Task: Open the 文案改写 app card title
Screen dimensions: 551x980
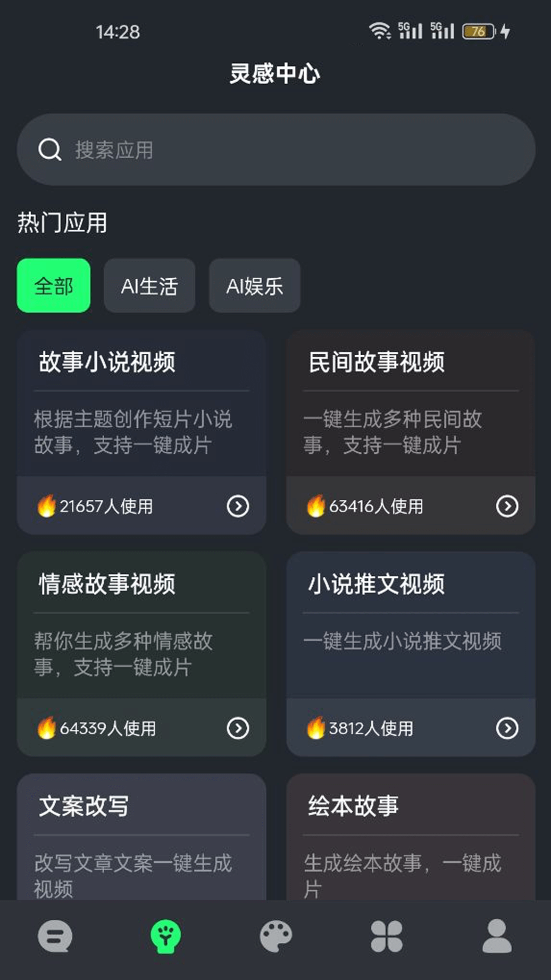Action: (84, 806)
